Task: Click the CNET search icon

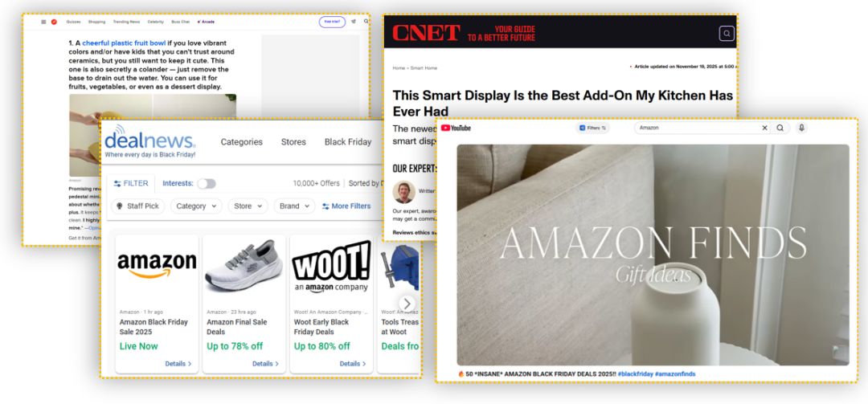Action: [x=726, y=34]
